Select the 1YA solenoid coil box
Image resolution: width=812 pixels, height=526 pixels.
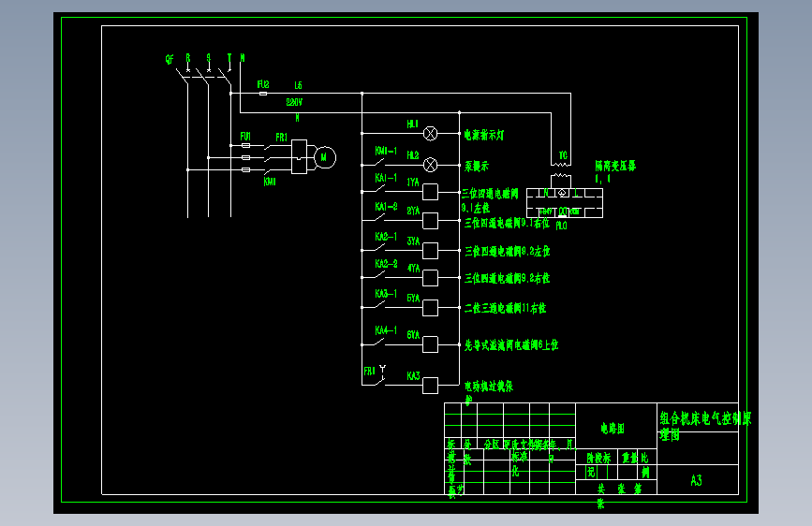430,192
